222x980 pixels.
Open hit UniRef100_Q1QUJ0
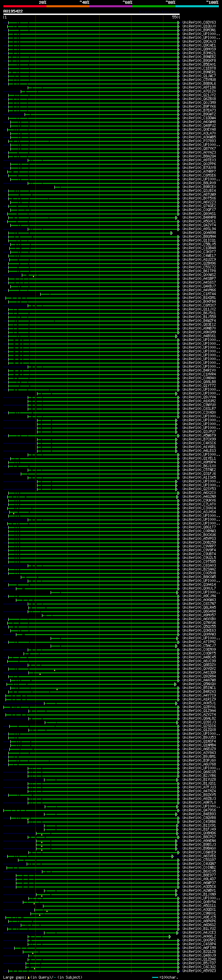199,26
